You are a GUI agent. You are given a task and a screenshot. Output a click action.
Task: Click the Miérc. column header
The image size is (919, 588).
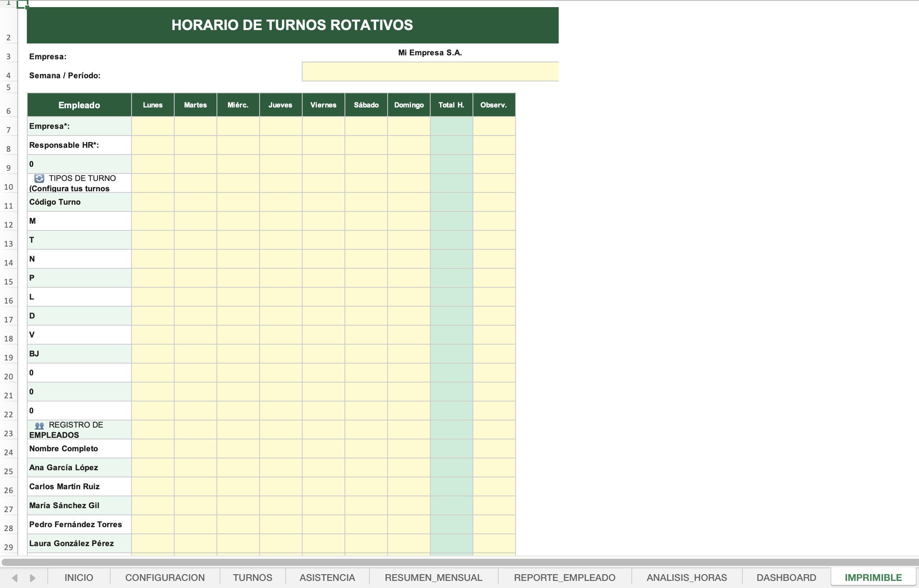238,105
